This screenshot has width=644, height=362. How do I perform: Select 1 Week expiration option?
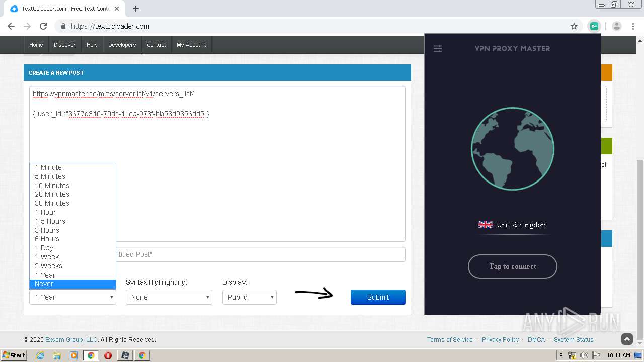tap(72, 257)
